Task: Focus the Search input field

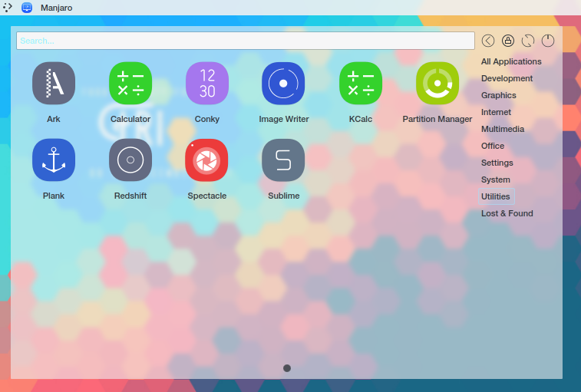Action: coord(246,41)
